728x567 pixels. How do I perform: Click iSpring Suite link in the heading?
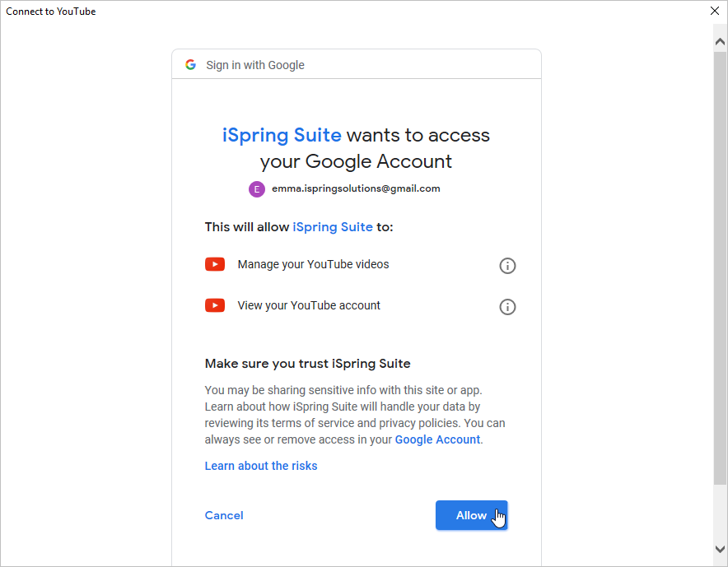[x=282, y=135]
